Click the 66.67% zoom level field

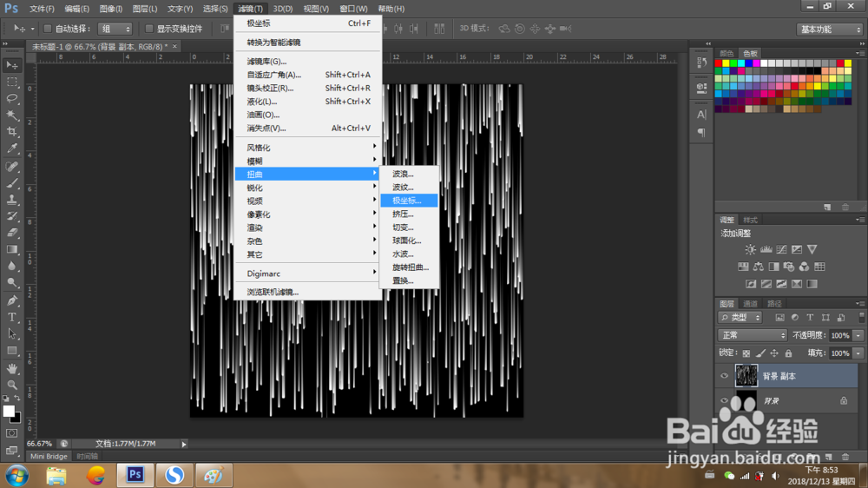point(39,444)
